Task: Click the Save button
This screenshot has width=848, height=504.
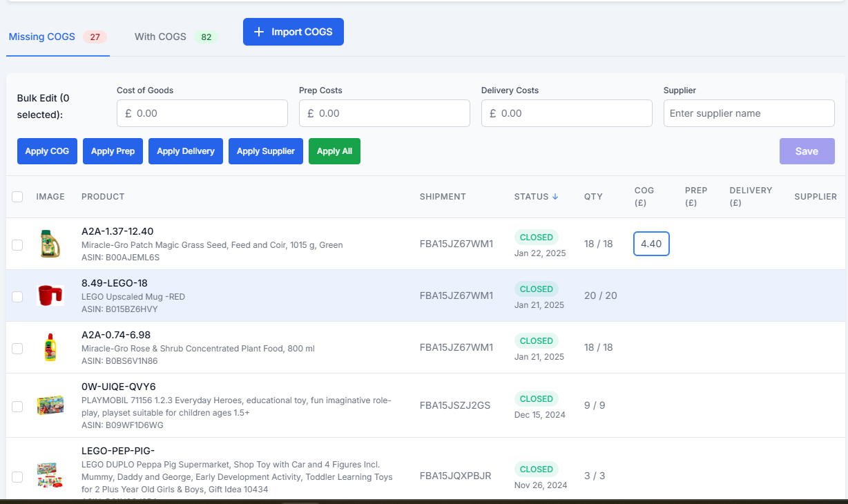Action: [807, 151]
